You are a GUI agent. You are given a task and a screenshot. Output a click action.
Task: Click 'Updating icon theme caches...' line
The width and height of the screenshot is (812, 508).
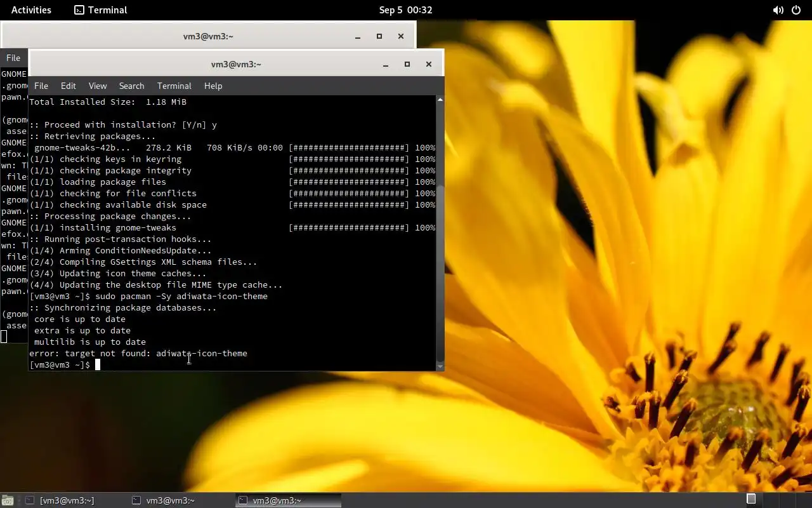[118, 273]
